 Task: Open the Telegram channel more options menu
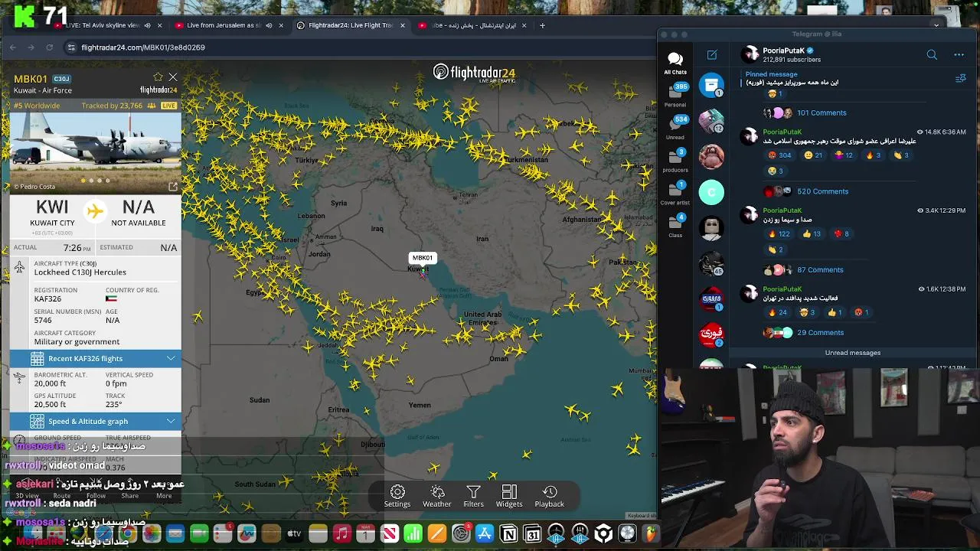pyautogui.click(x=959, y=54)
